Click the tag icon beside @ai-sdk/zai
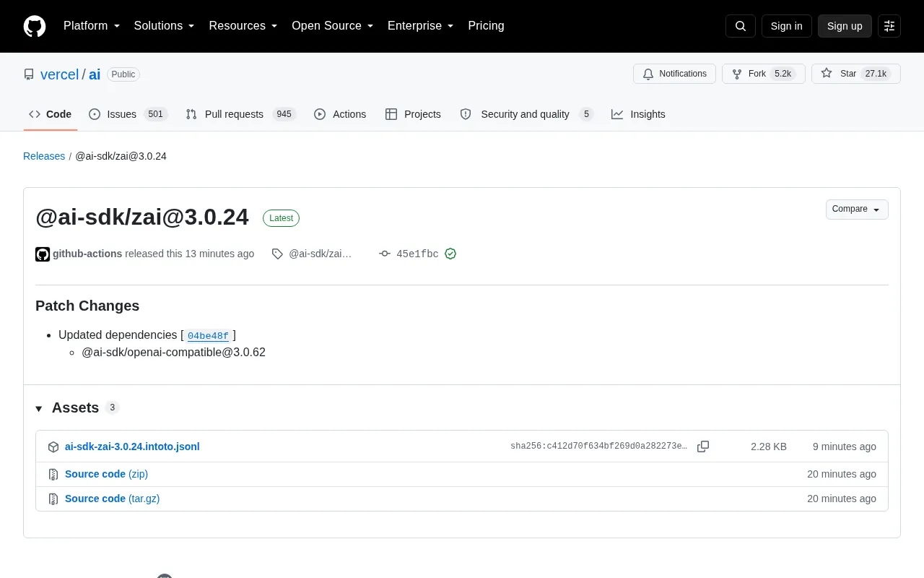Viewport: 924px width, 578px height. point(277,254)
